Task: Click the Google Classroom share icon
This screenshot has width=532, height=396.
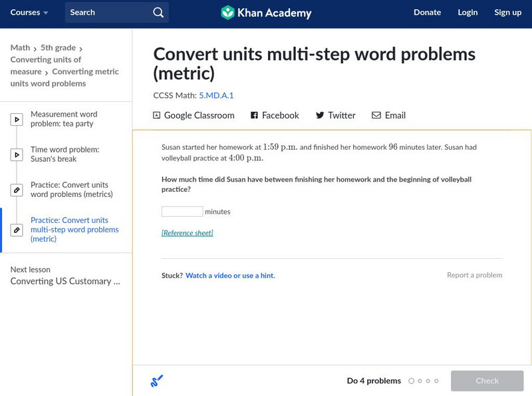Action: [x=157, y=115]
